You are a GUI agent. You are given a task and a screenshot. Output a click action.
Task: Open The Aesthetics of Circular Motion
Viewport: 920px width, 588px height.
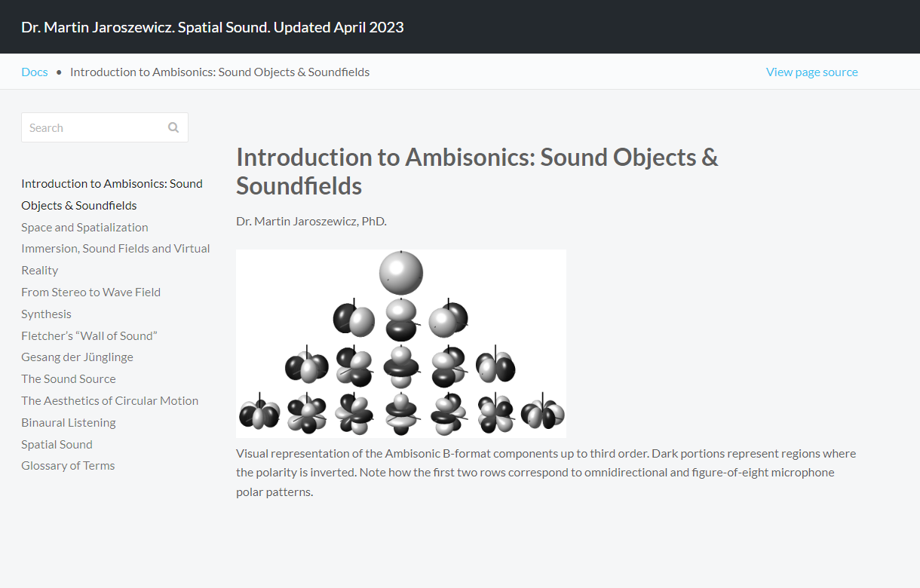tap(109, 400)
